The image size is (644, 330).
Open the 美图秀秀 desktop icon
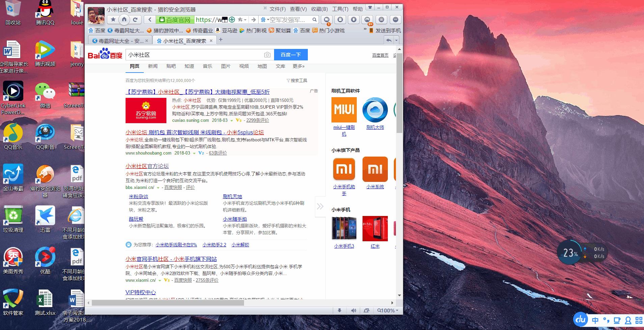[x=13, y=261]
